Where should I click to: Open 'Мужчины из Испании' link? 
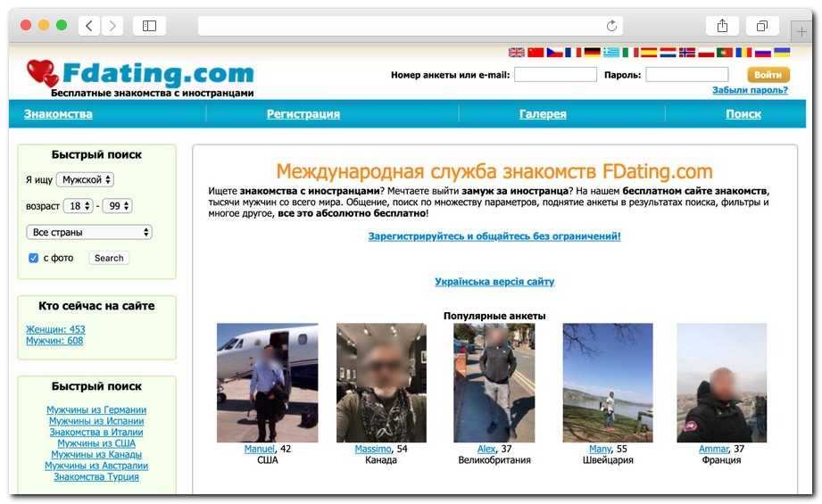click(96, 421)
